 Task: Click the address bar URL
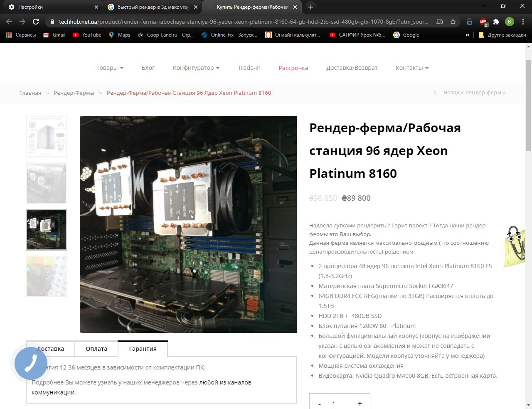coord(243,22)
